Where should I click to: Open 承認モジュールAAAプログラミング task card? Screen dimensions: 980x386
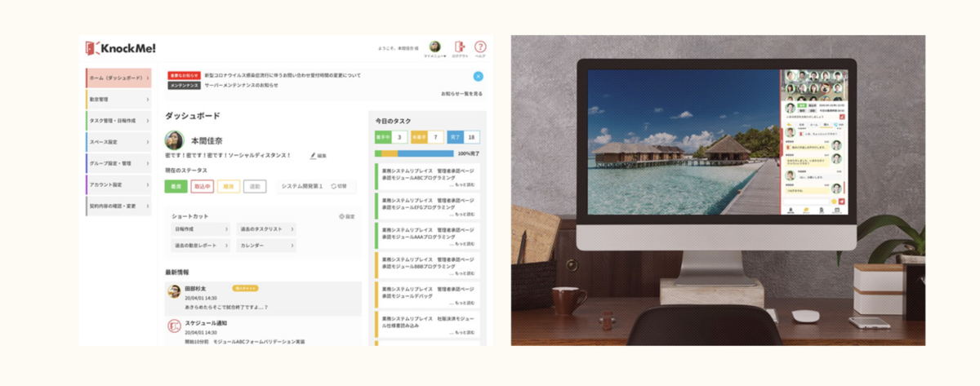427,236
